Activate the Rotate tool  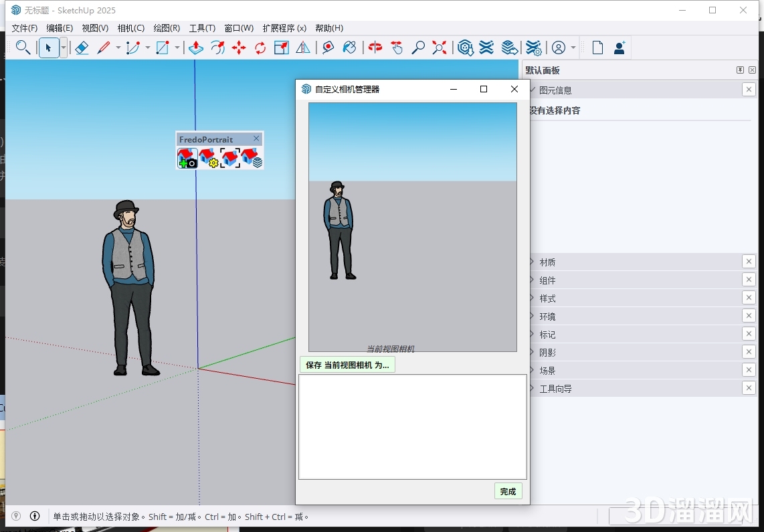coord(260,48)
